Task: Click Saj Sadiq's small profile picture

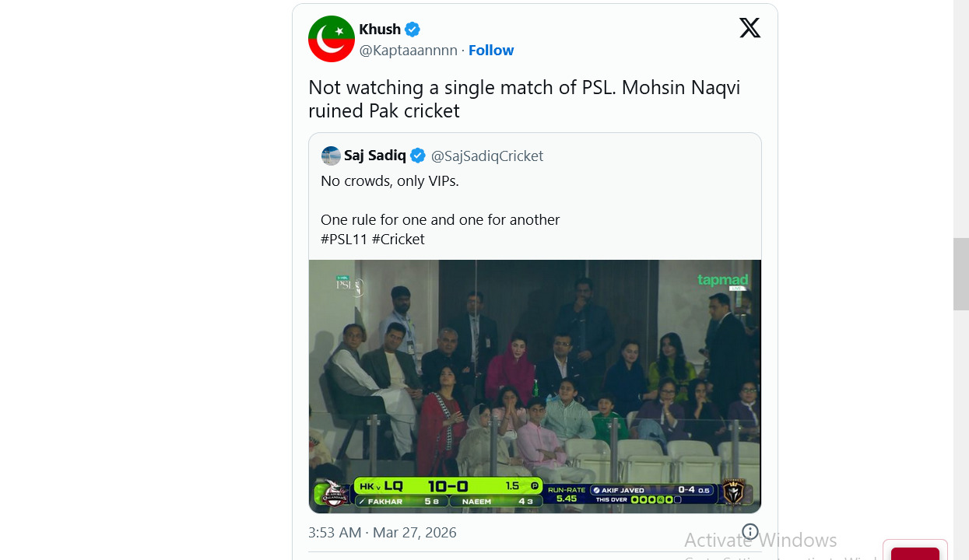Action: tap(331, 156)
